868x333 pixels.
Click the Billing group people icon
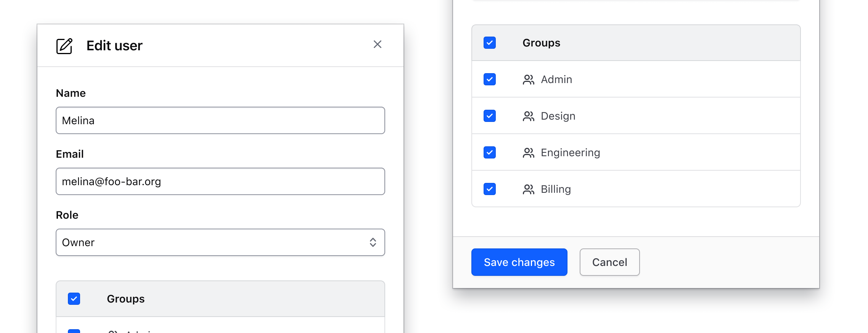tap(528, 189)
